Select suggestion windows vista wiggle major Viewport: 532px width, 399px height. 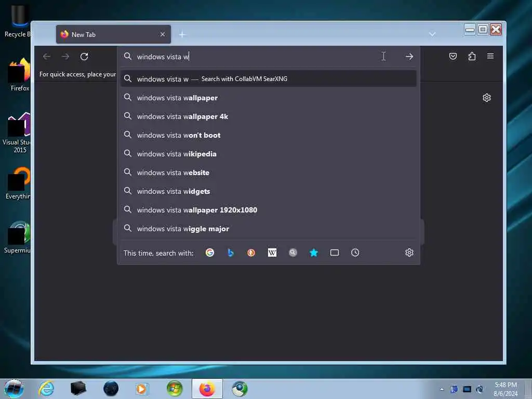point(269,229)
